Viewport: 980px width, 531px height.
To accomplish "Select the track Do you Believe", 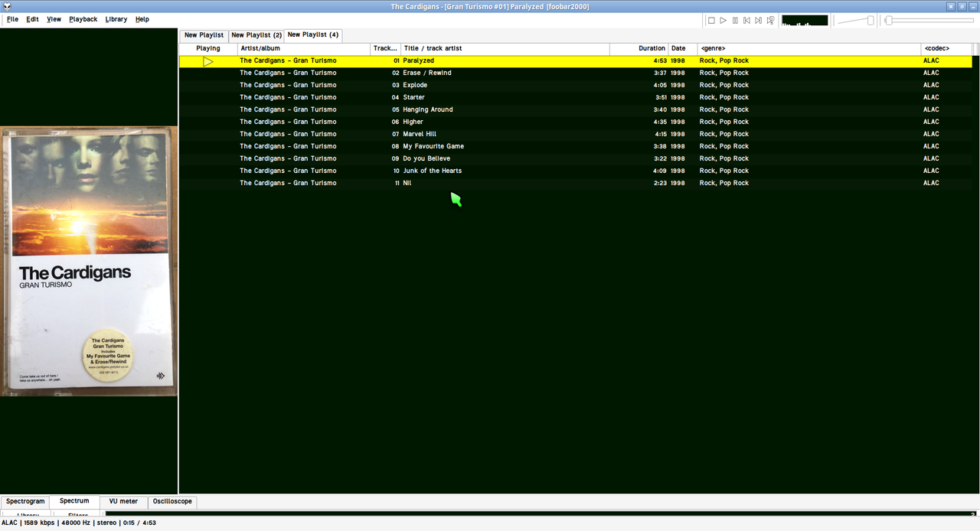I will 576,159.
